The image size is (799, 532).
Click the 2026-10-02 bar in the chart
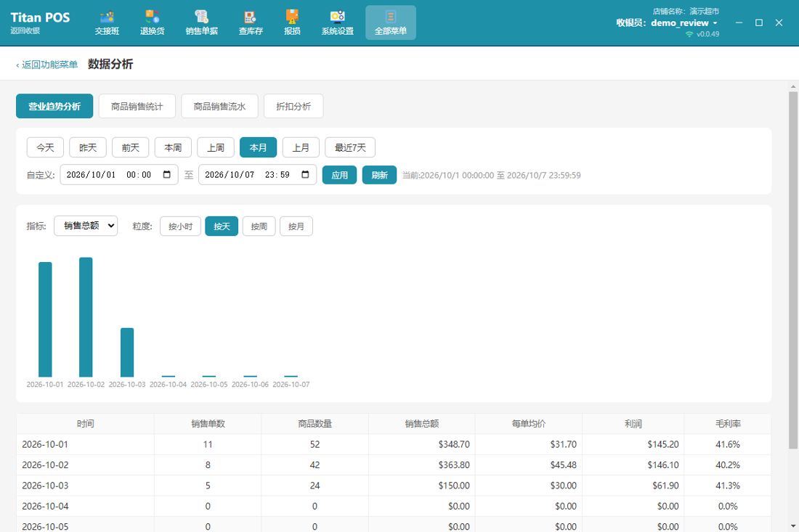coord(86,317)
